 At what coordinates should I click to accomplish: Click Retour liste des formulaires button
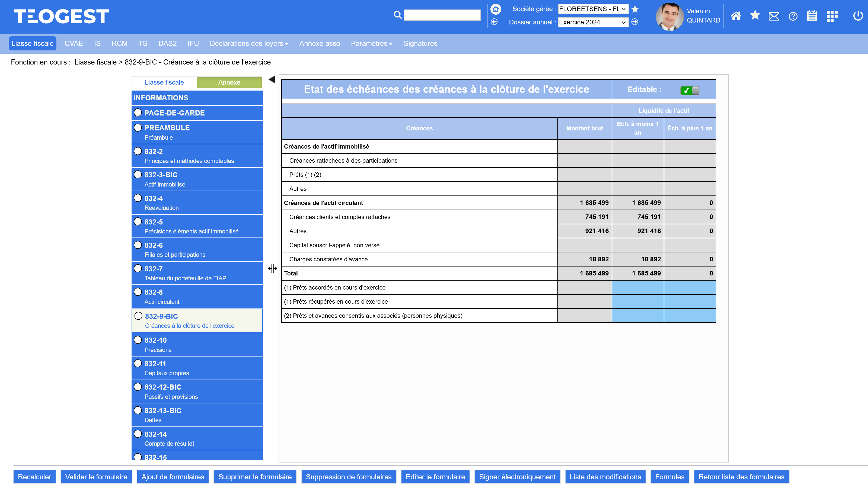[x=742, y=477]
